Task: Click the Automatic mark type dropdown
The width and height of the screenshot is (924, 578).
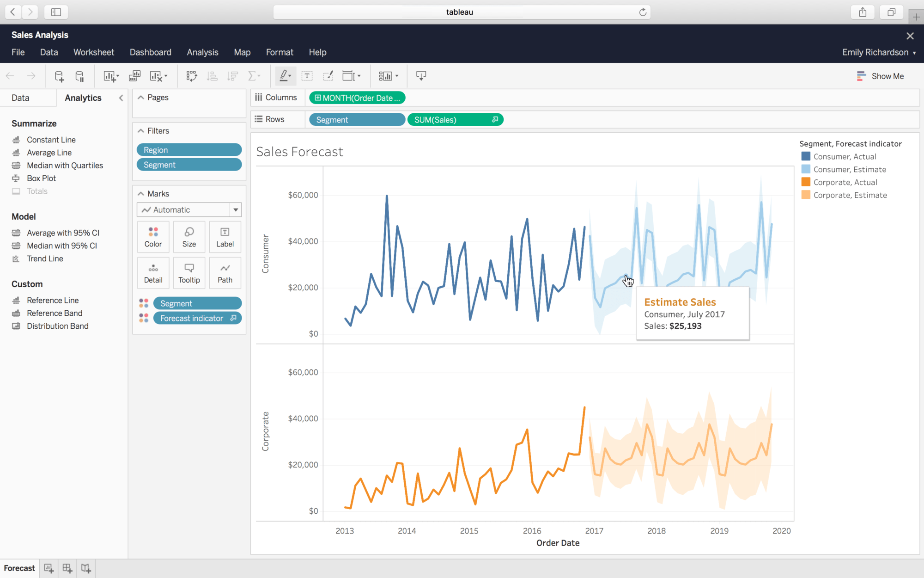Action: [x=189, y=210]
